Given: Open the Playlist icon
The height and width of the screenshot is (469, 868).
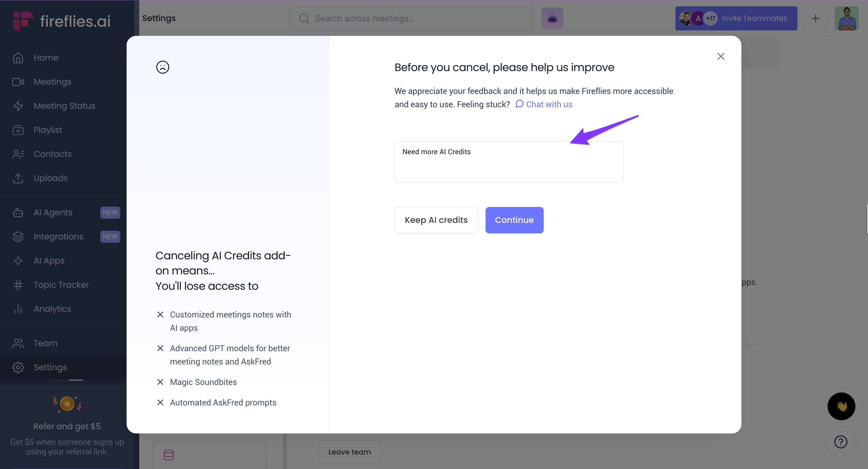Looking at the screenshot, I should click(x=18, y=130).
